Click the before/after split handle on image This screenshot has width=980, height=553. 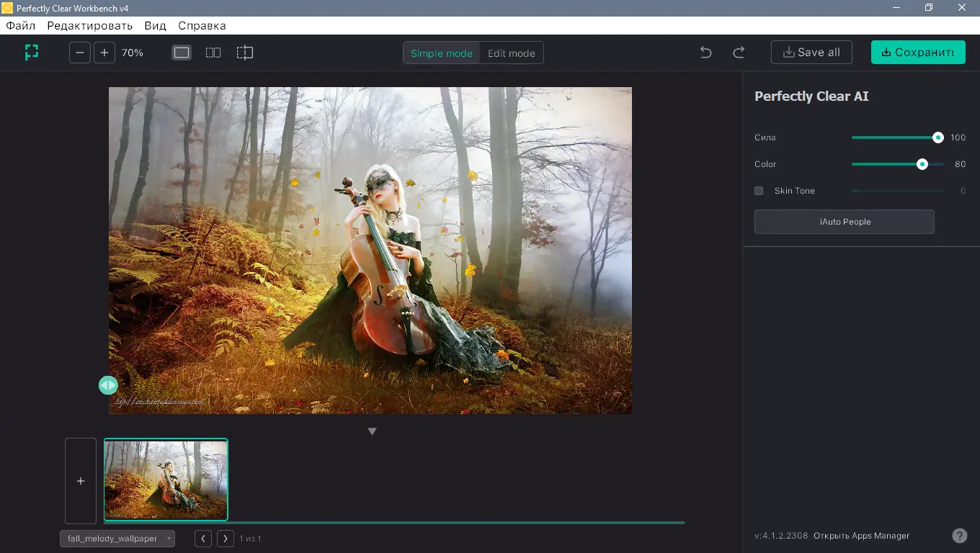[x=108, y=385]
